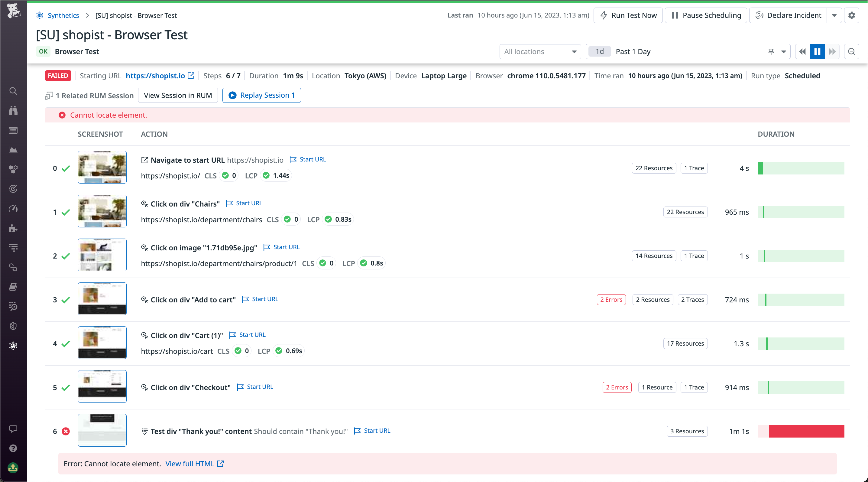
Task: Select the Security shield icon
Action: coord(13,326)
